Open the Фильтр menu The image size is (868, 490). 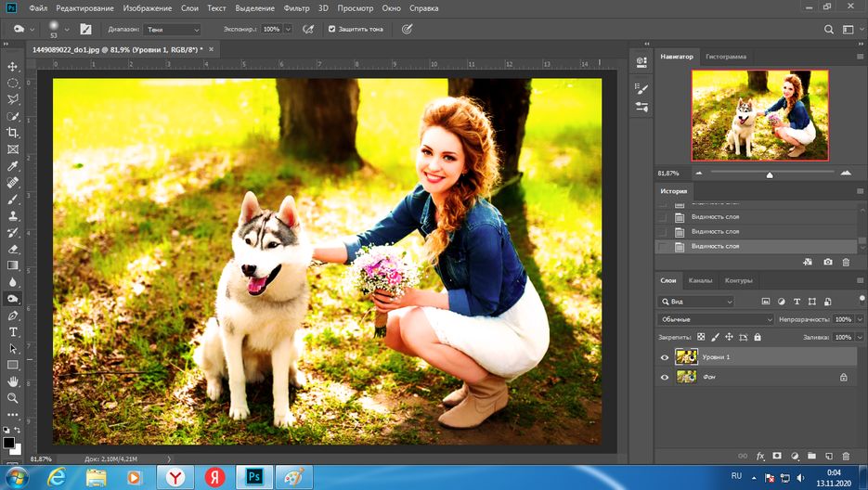pyautogui.click(x=296, y=8)
